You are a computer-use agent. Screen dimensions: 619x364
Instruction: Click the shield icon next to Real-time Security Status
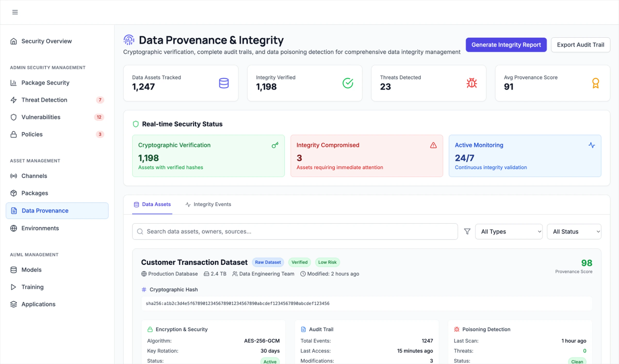coord(136,124)
